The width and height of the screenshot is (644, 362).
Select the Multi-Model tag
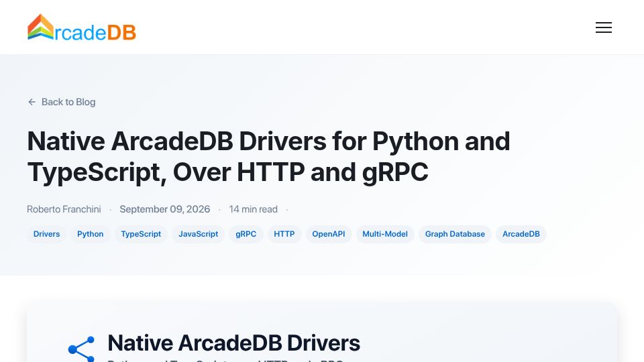[x=385, y=234]
